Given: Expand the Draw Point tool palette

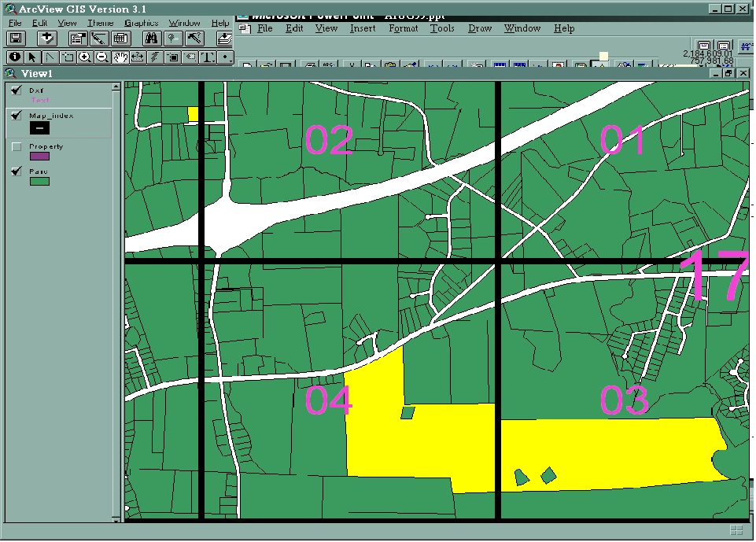Looking at the screenshot, I should 226,57.
